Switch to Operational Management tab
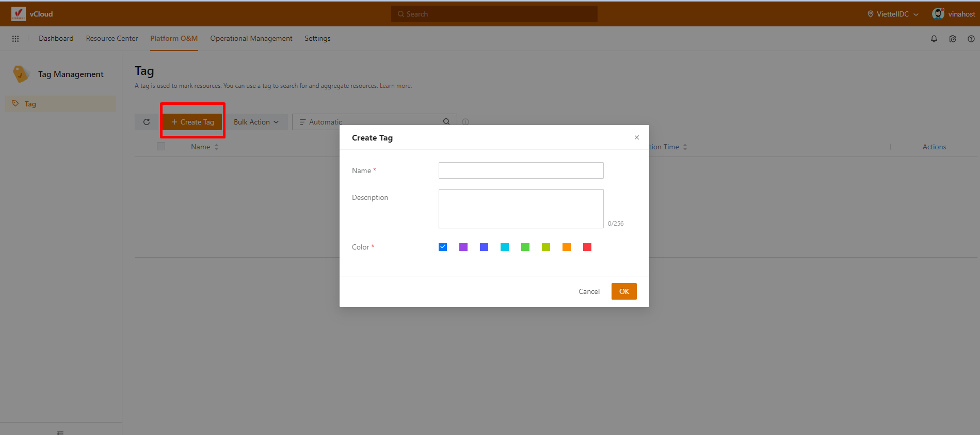Screen dimensions: 980x435 pyautogui.click(x=251, y=39)
